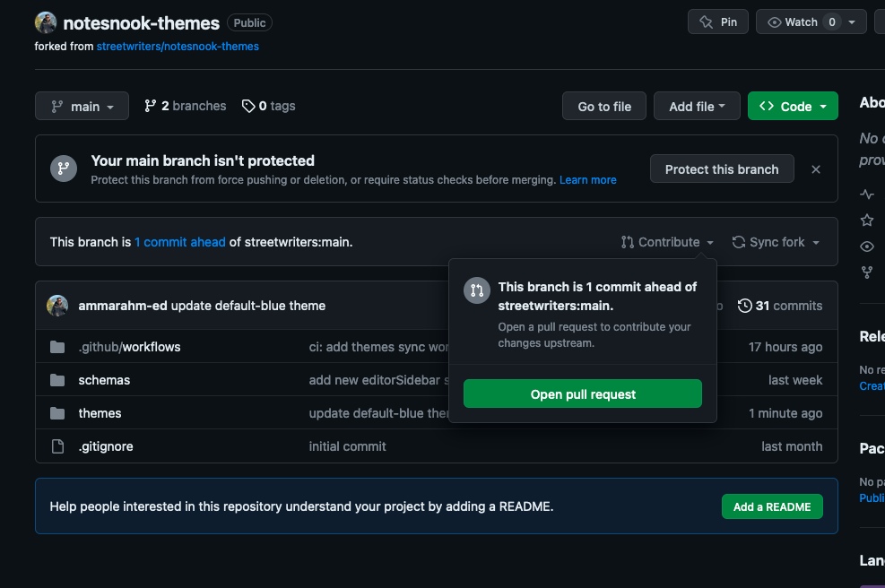Dismiss the branch protection banner
The image size is (885, 588).
[815, 169]
